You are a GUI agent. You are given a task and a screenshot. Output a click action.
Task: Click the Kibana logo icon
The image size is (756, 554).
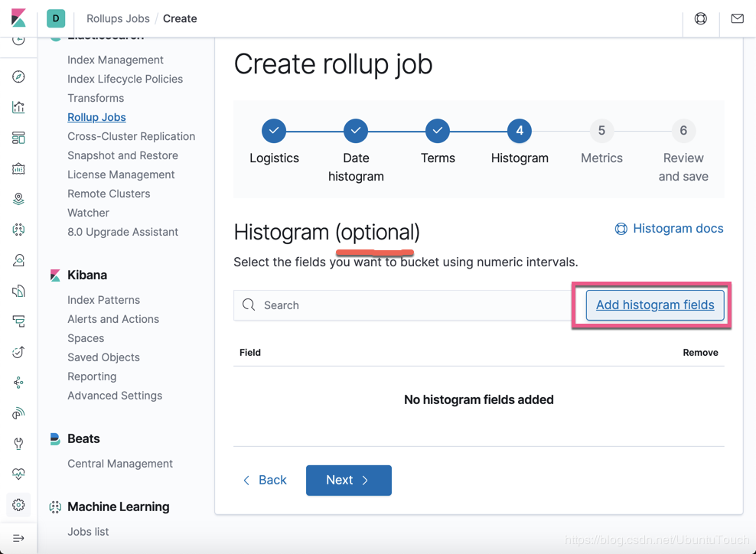18,18
